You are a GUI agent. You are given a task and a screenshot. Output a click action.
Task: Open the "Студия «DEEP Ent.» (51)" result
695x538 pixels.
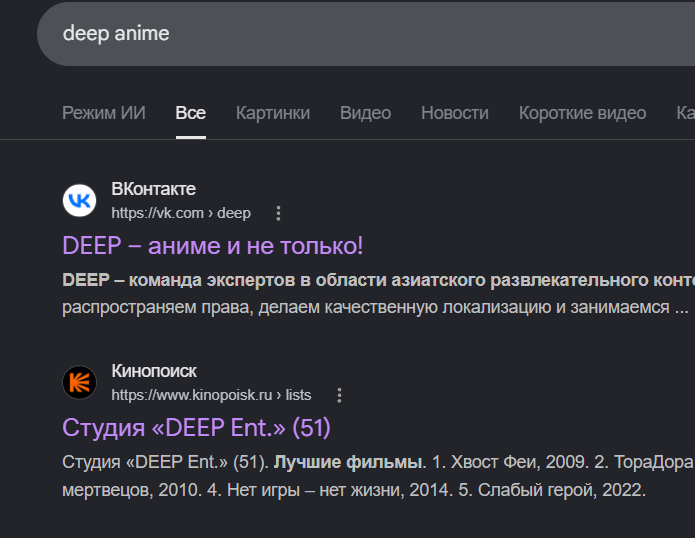click(x=196, y=427)
